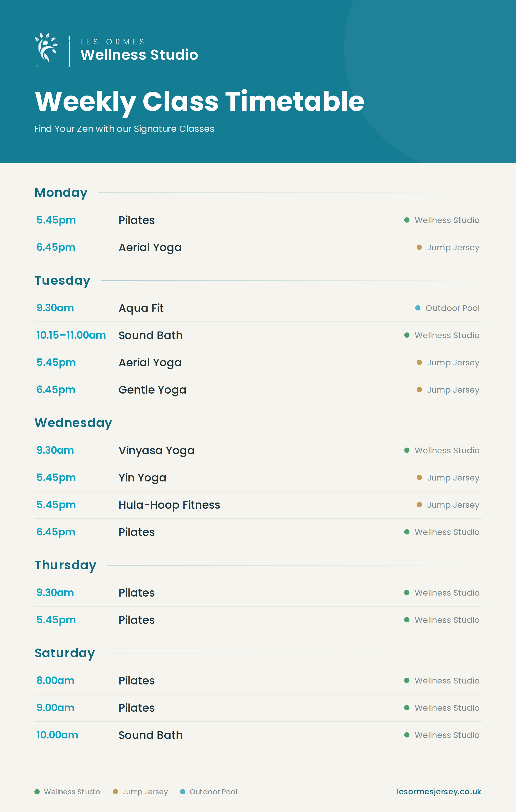Click the Thursday 9.30am Pilates time
516x812 pixels.
(x=55, y=593)
